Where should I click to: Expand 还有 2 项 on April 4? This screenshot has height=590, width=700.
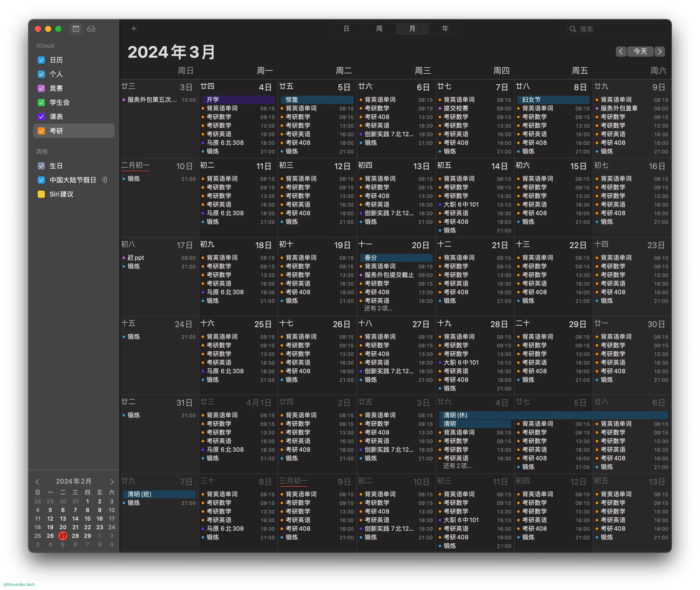pos(457,466)
